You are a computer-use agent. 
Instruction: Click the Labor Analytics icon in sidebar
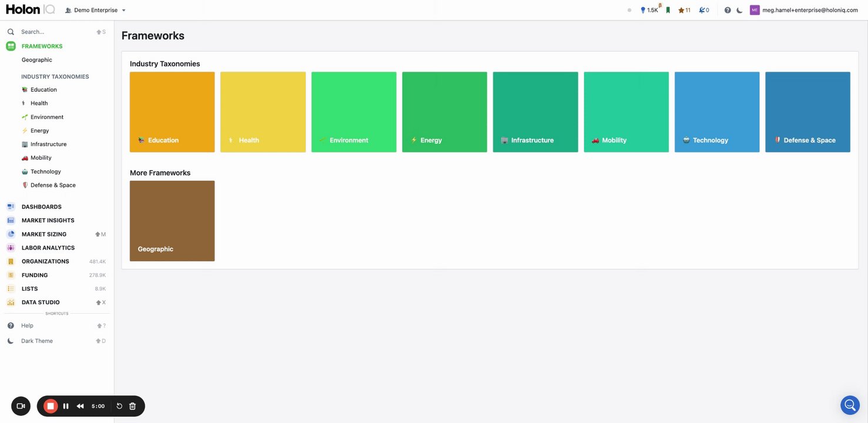(x=11, y=248)
